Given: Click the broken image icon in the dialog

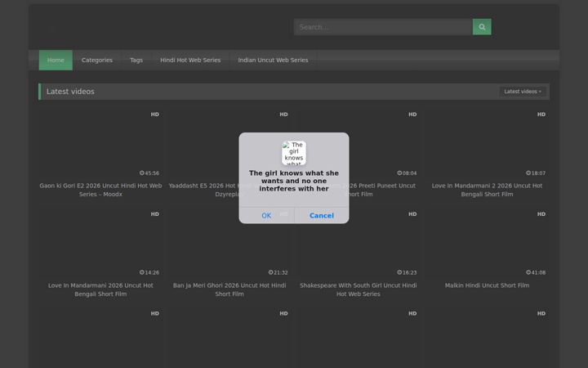Looking at the screenshot, I should tap(294, 153).
